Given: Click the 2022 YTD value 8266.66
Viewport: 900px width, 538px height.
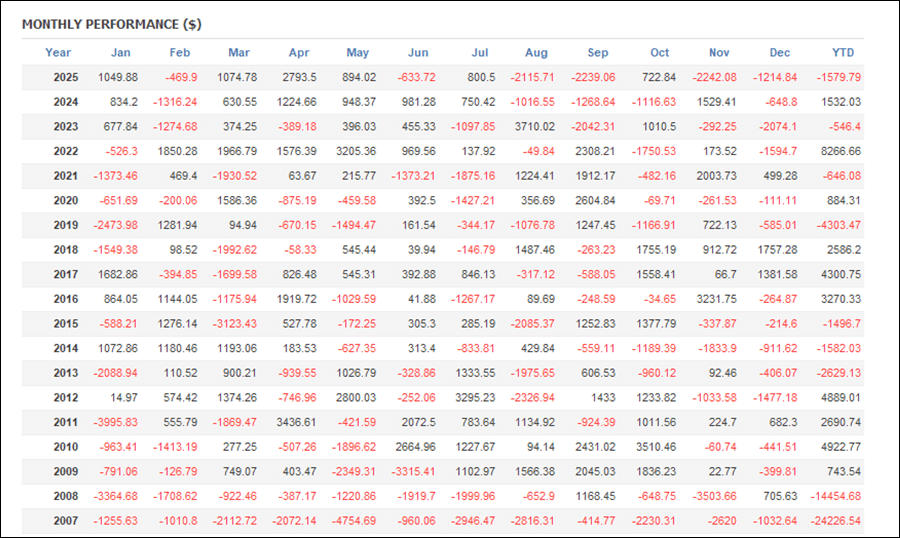Looking at the screenshot, I should pos(840,151).
